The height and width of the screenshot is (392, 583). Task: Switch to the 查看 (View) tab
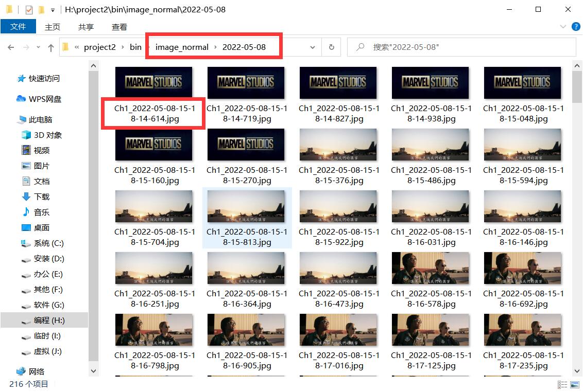[x=119, y=27]
